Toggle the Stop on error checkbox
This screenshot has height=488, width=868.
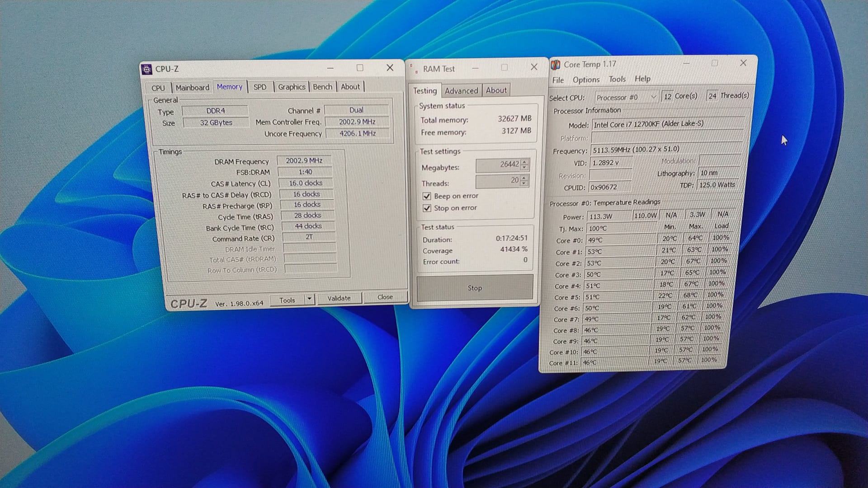pos(427,208)
